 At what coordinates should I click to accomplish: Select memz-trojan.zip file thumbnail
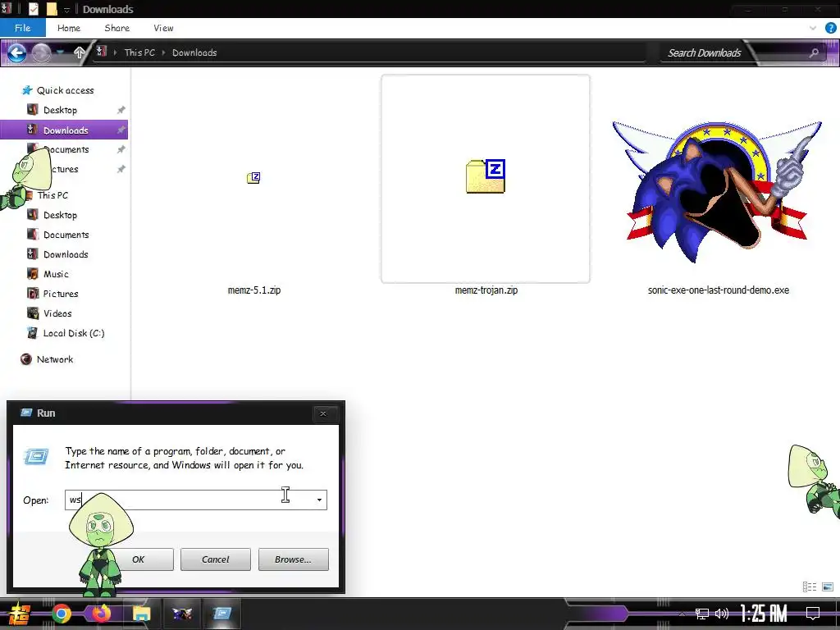click(486, 177)
